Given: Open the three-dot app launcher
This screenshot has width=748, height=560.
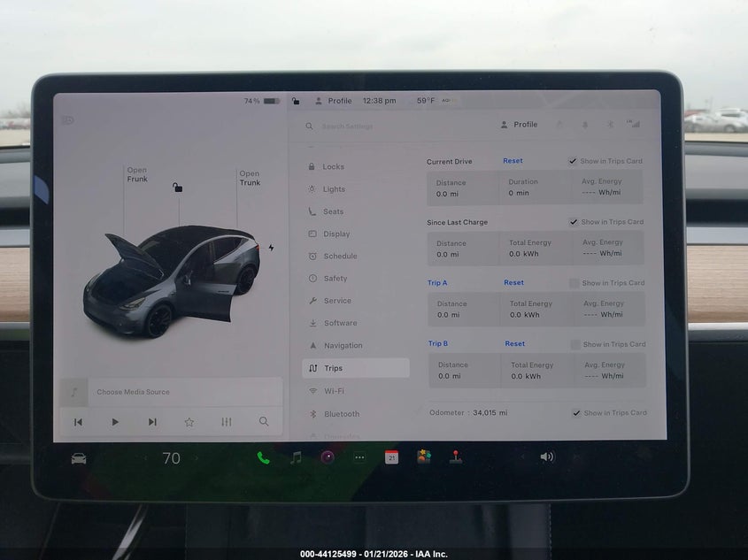Looking at the screenshot, I should [x=359, y=457].
